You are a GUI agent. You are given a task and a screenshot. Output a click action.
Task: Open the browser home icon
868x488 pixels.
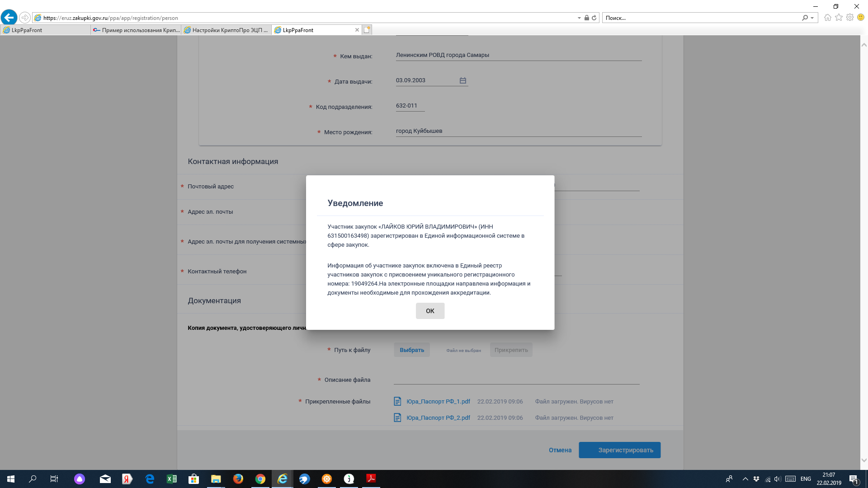tap(827, 18)
